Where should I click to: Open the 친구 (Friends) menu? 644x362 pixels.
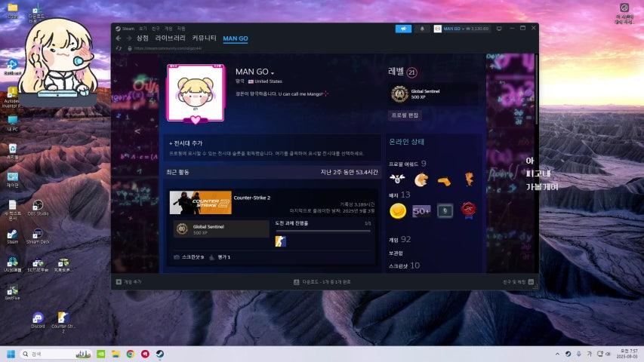coord(156,29)
